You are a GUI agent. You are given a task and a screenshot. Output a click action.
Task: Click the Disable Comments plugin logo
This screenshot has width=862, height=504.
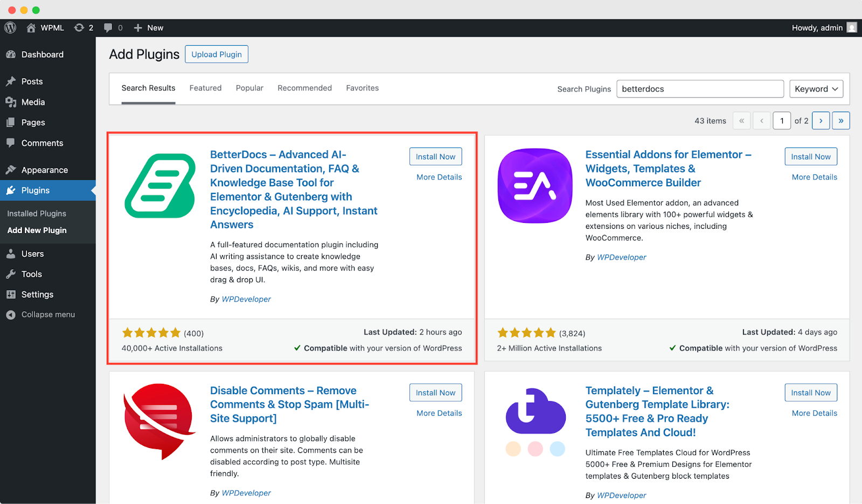pos(159,421)
